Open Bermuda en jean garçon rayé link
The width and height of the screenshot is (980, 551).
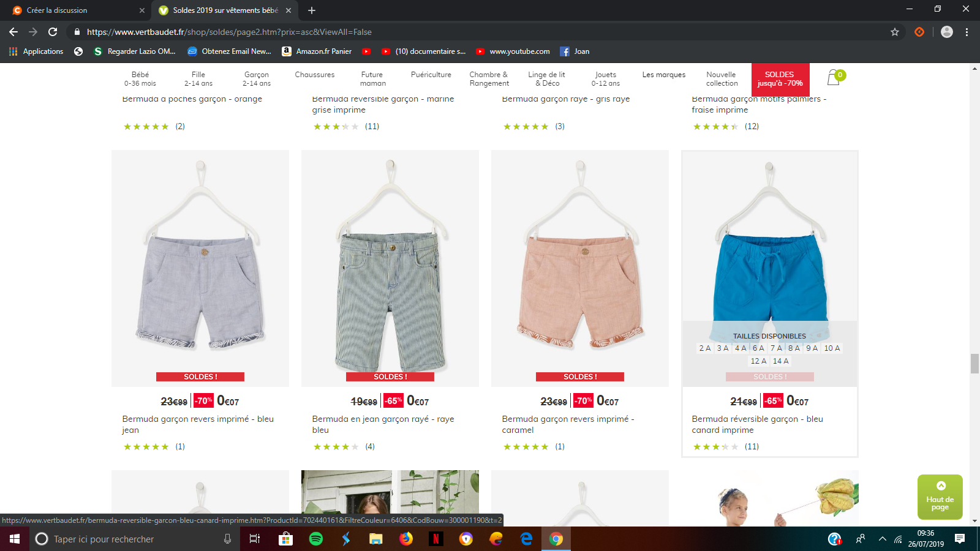click(383, 424)
